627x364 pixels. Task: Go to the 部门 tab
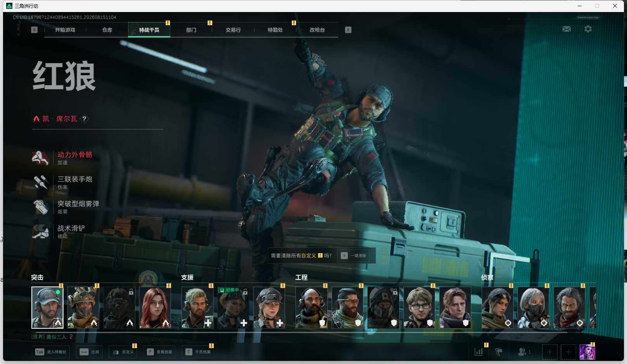pos(191,30)
